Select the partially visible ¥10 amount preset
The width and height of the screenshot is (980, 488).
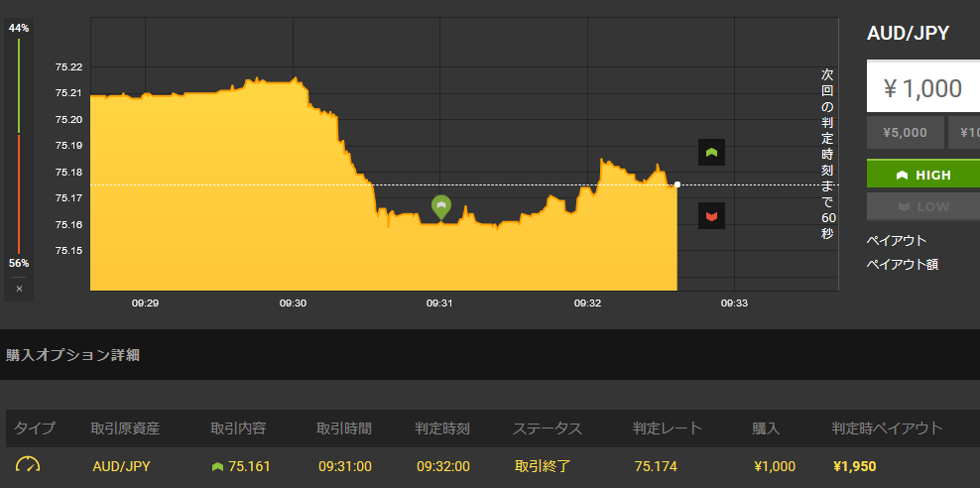(x=964, y=133)
